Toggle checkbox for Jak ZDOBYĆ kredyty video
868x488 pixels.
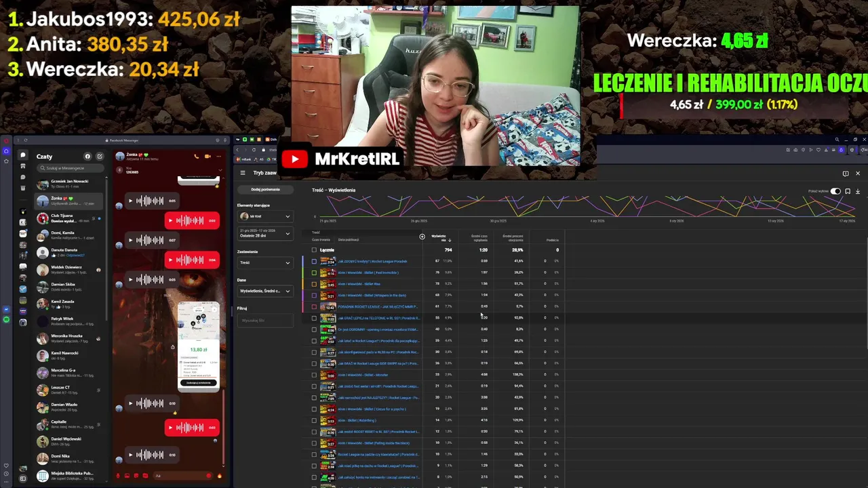pyautogui.click(x=314, y=261)
